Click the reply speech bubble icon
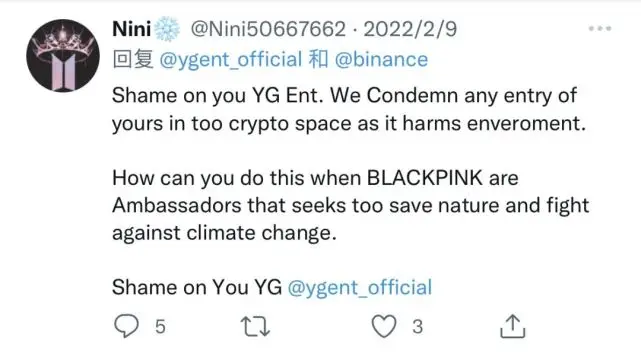 (126, 326)
